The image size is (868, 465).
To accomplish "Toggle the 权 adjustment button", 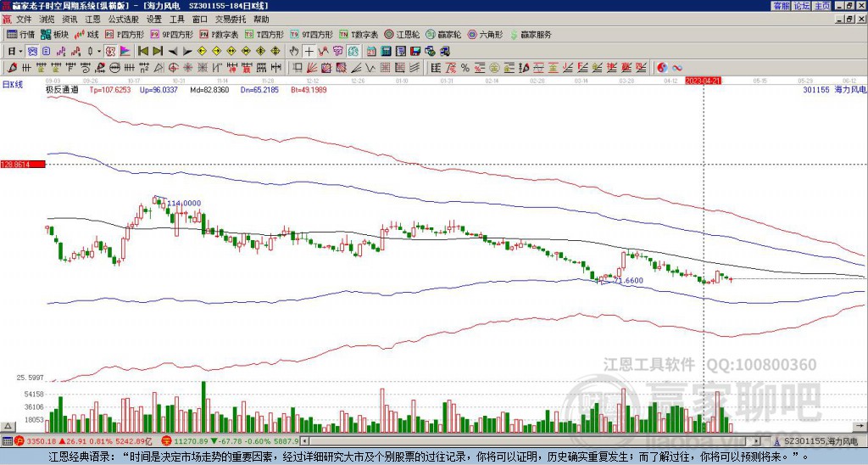I will [110, 51].
